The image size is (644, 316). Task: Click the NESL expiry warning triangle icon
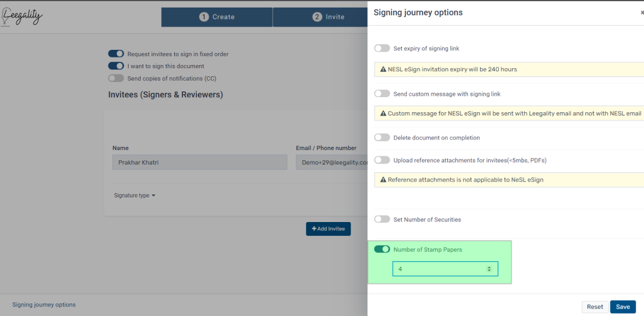383,69
